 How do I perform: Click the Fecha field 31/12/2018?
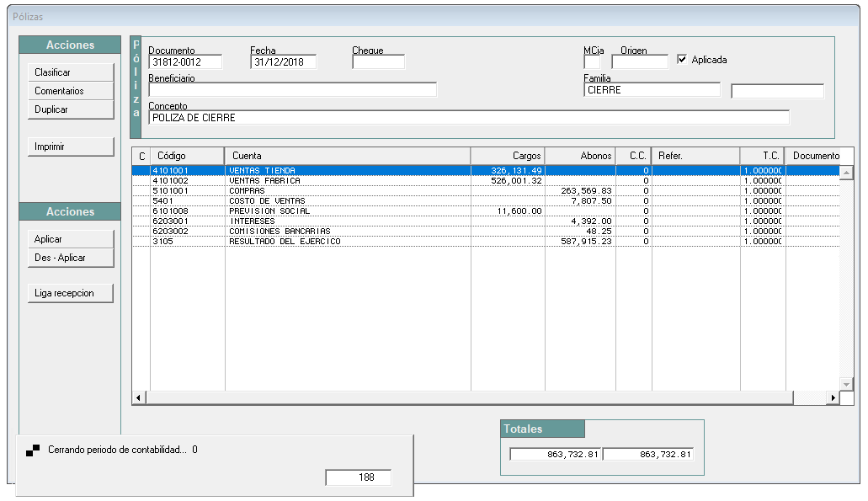[284, 62]
